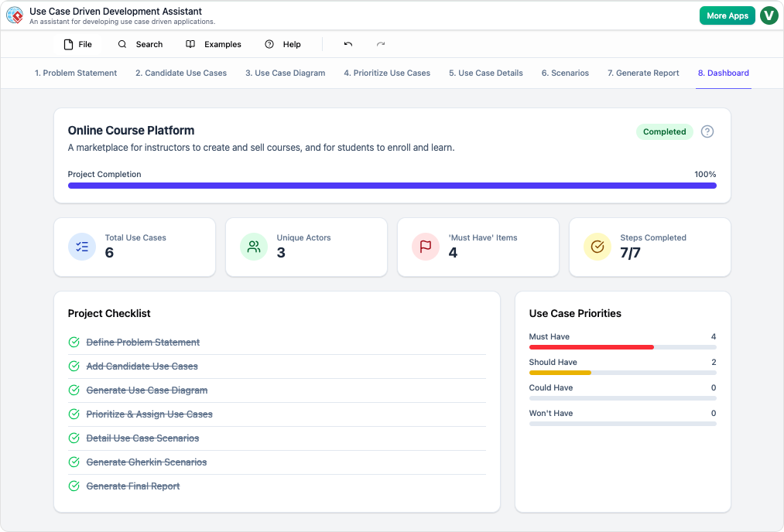Click the More Apps button
This screenshot has height=532, width=784.
coord(727,15)
